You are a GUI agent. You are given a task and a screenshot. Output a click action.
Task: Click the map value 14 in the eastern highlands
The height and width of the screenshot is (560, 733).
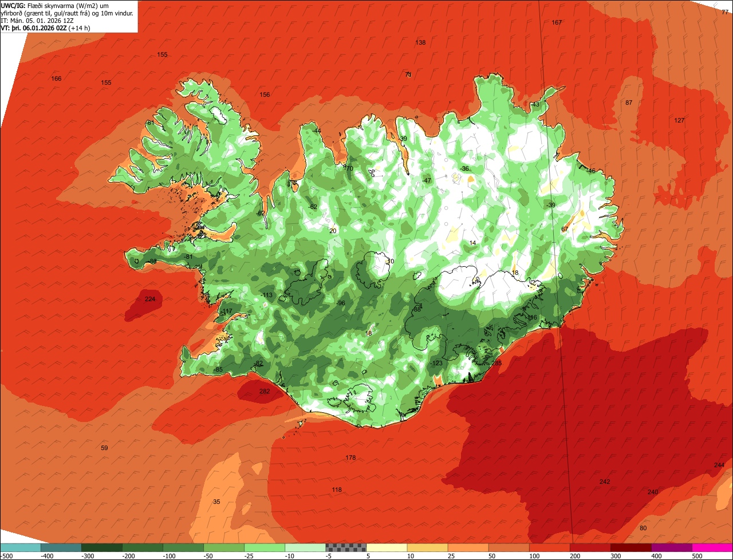pyautogui.click(x=472, y=243)
